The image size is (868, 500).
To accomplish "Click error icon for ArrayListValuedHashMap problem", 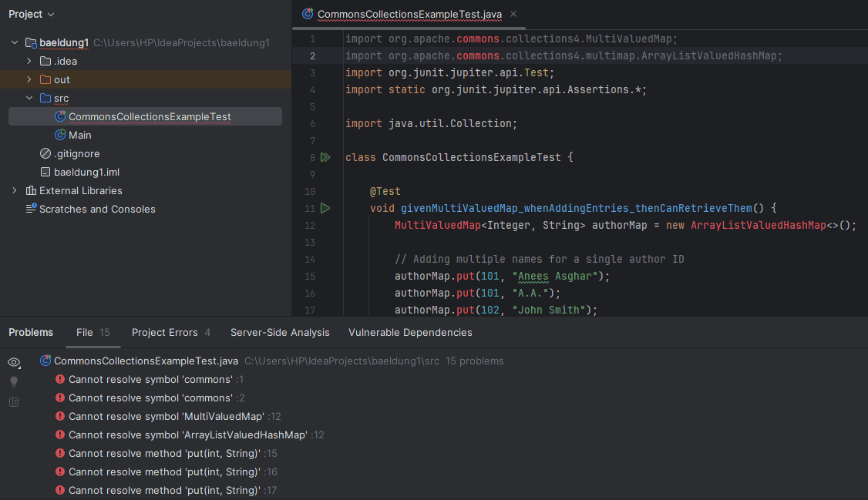I will click(x=60, y=435).
